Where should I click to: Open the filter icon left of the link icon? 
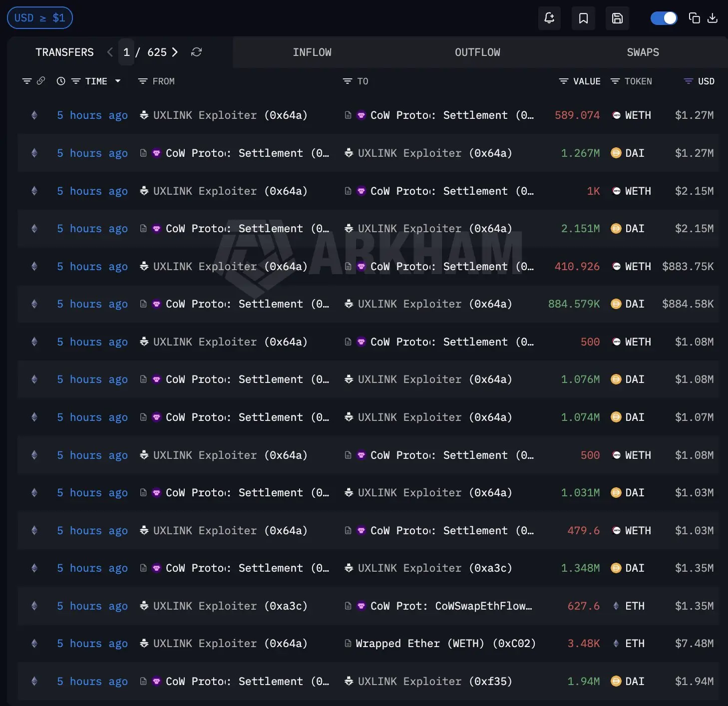tap(27, 81)
